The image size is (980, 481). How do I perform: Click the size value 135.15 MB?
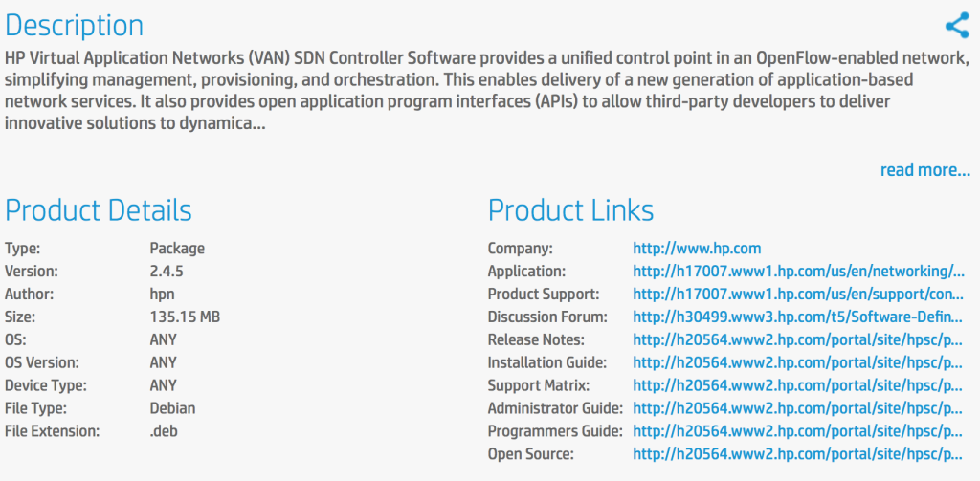[185, 317]
